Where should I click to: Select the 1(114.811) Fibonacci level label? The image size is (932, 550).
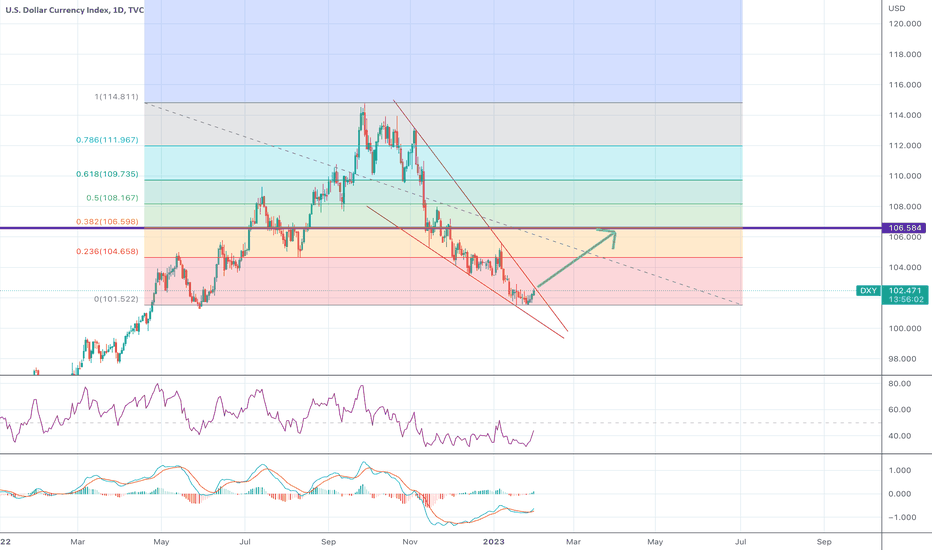pos(116,96)
